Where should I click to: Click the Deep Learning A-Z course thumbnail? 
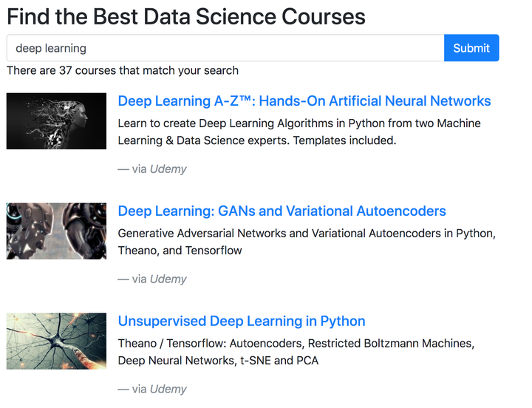pyautogui.click(x=56, y=121)
